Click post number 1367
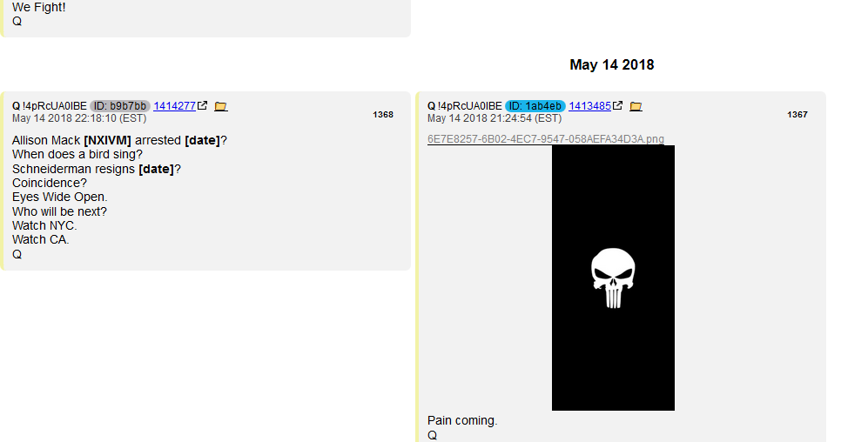Viewport: 868px width, 442px height. (x=797, y=115)
